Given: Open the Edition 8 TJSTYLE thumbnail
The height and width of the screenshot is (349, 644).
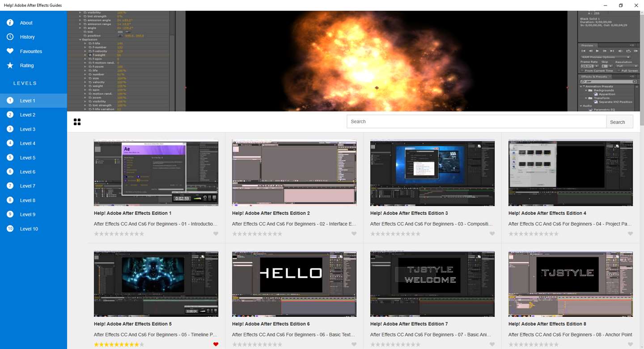Looking at the screenshot, I should (x=571, y=284).
